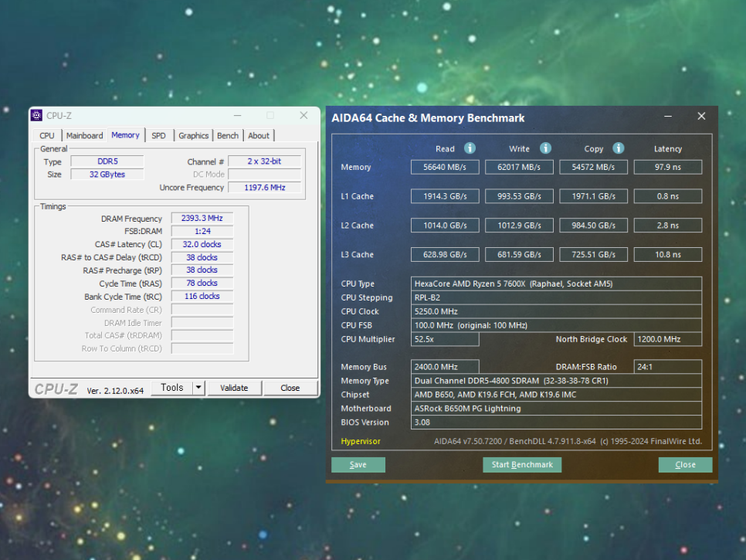Screen dimensions: 746x560
Task: Click L3 Cache Latency 10.8 ns value
Action: coord(668,255)
